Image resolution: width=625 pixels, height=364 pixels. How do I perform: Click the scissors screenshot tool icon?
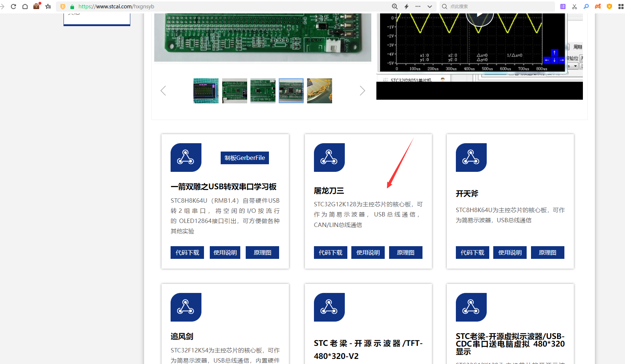tap(575, 7)
